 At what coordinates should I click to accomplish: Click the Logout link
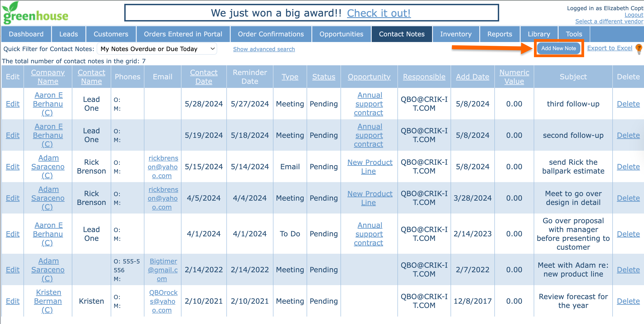pyautogui.click(x=634, y=15)
